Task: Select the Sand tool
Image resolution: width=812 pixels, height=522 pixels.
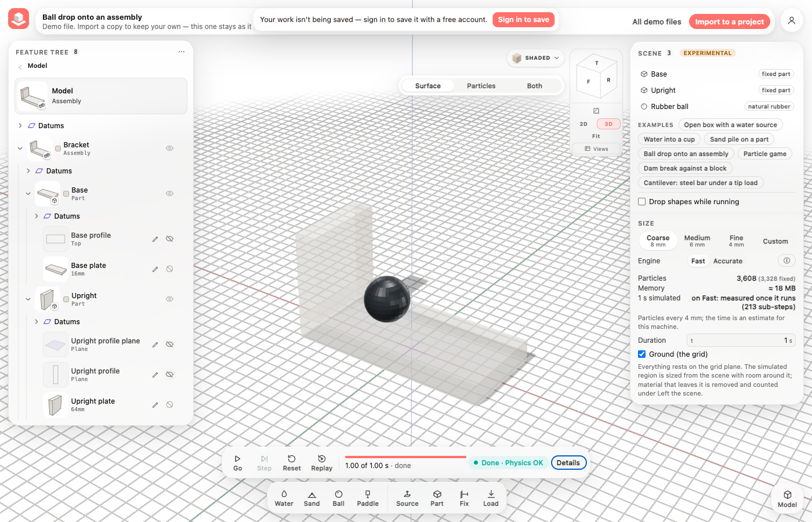Action: 312,498
